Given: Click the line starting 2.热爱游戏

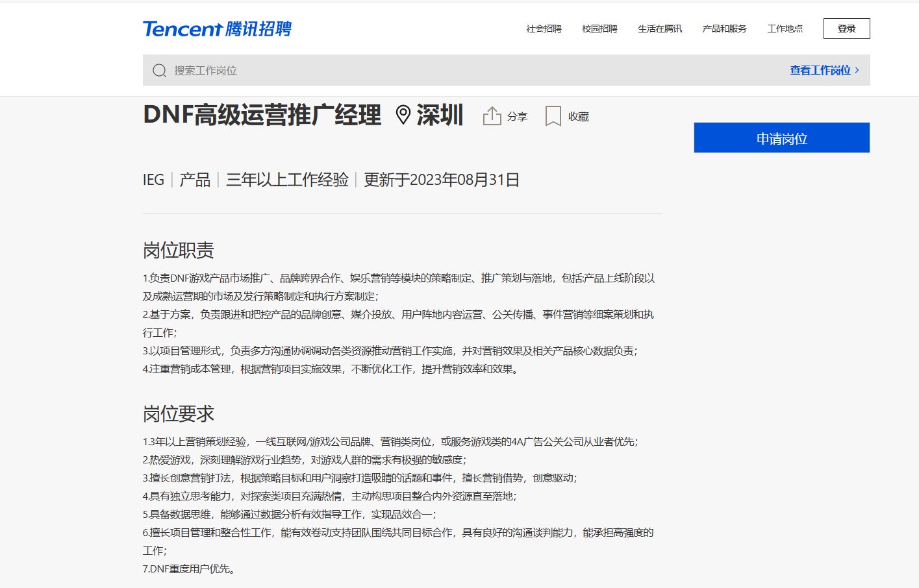Looking at the screenshot, I should click(x=305, y=459).
